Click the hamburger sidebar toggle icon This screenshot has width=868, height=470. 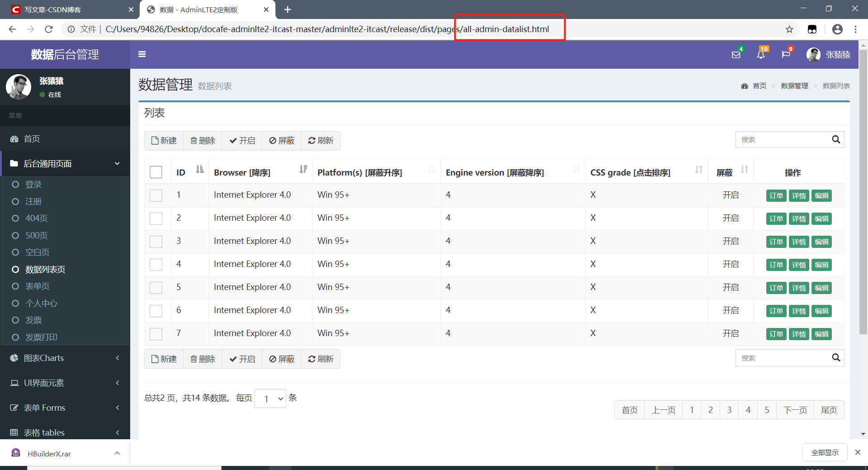[142, 54]
